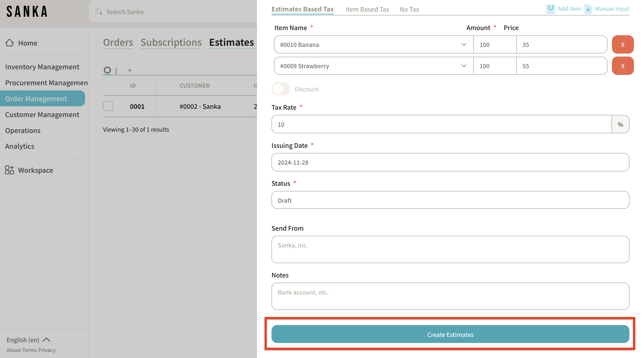Click the Create Estimates button
The width and height of the screenshot is (644, 358).
pyautogui.click(x=450, y=334)
